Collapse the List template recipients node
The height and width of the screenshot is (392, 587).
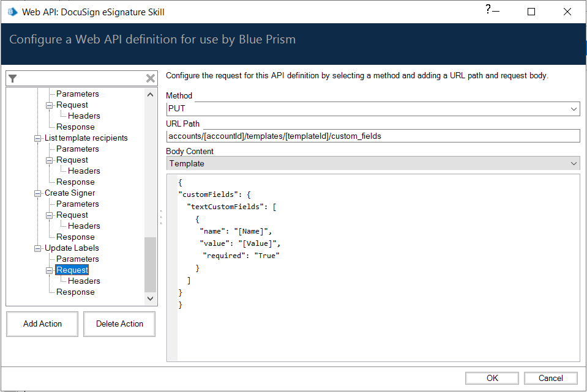pos(38,138)
